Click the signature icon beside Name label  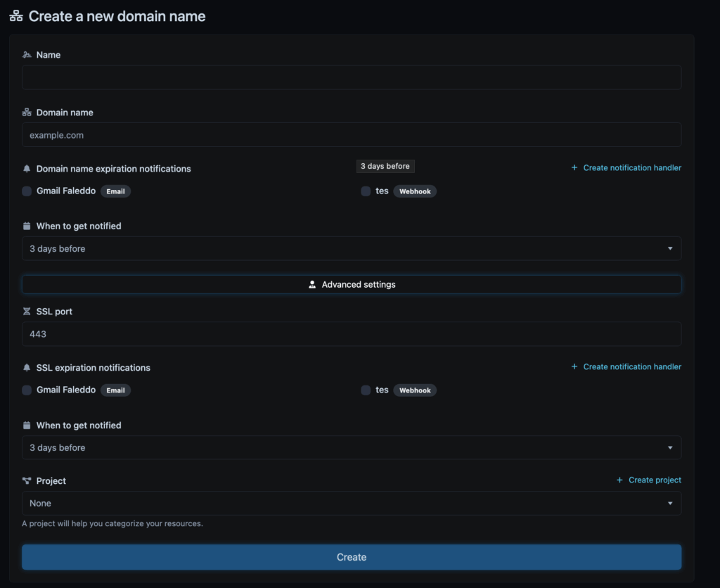(x=27, y=55)
